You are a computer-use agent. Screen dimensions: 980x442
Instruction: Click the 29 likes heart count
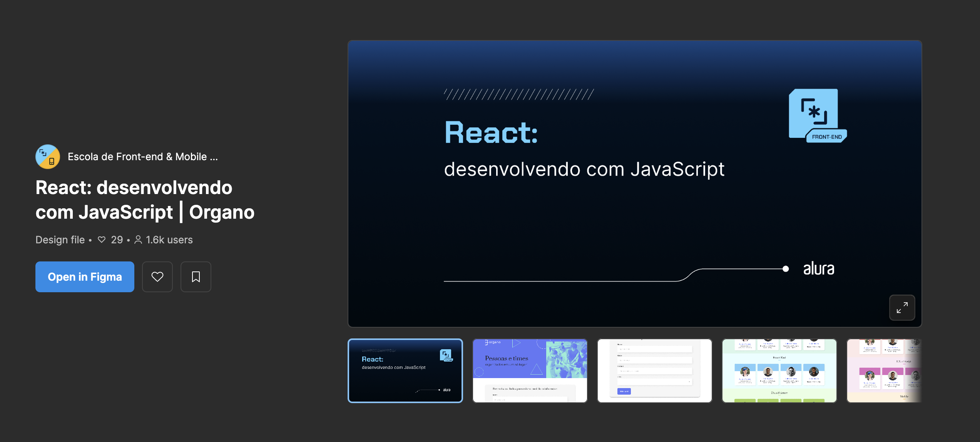point(110,239)
